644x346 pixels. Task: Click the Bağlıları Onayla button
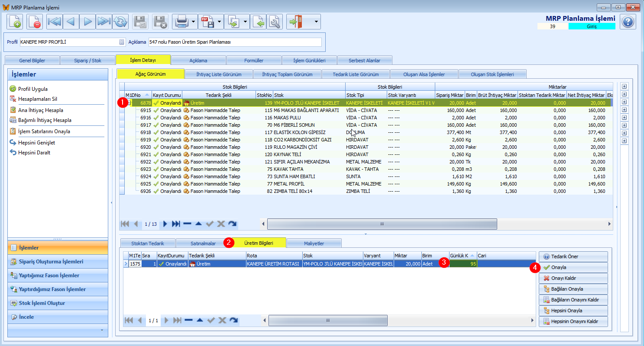click(573, 289)
